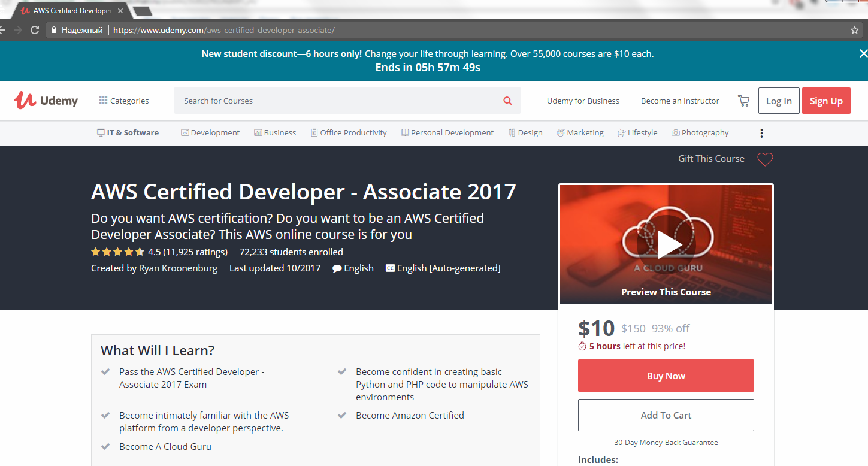Open the Personal Development category
868x466 pixels.
pyautogui.click(x=447, y=133)
